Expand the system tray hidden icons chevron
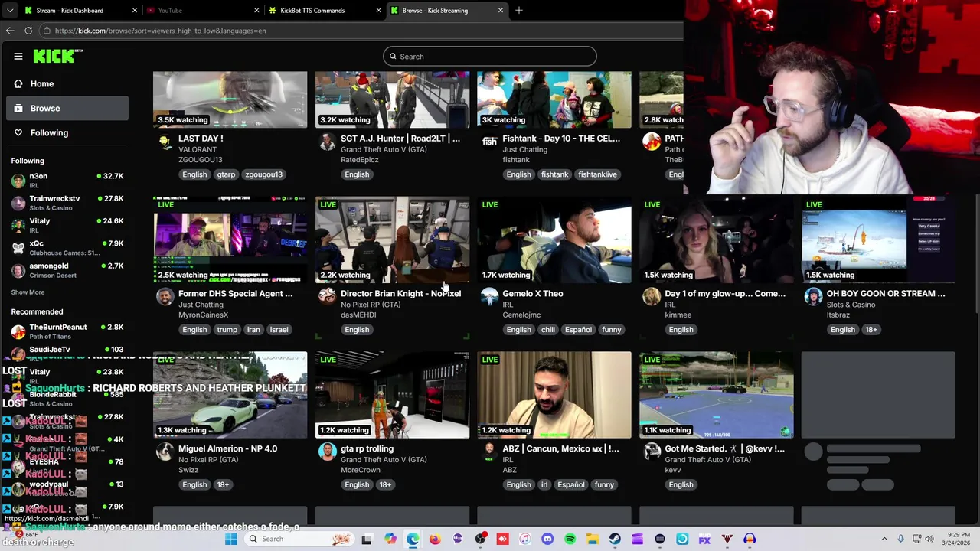The height and width of the screenshot is (551, 980). [x=884, y=539]
